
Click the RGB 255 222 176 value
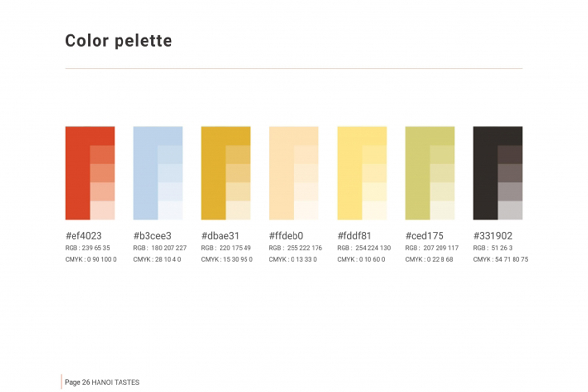point(295,248)
